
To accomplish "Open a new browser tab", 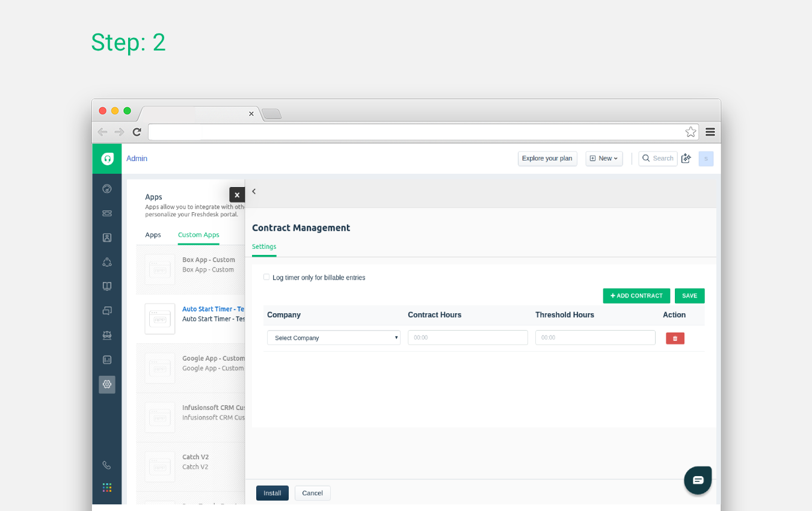I will (x=272, y=114).
